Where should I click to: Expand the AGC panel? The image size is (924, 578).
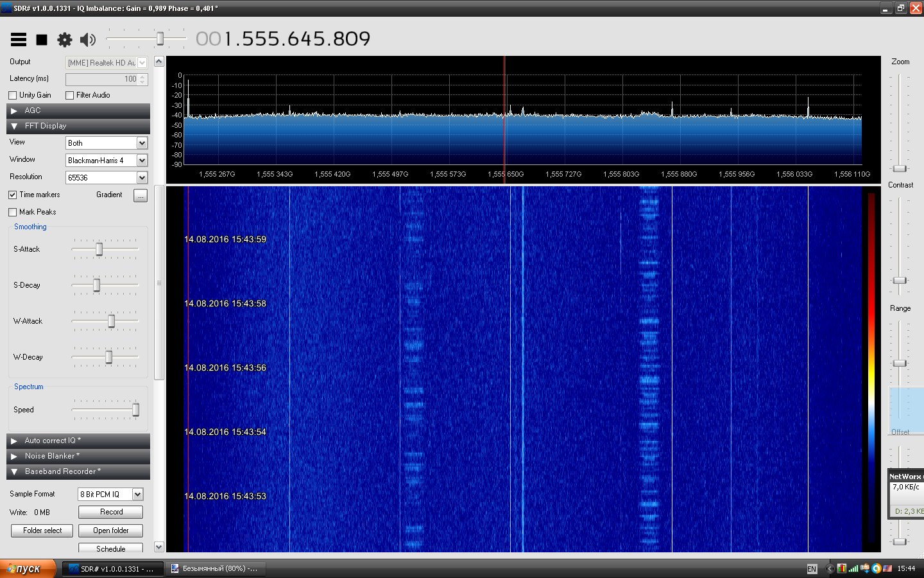(x=78, y=110)
